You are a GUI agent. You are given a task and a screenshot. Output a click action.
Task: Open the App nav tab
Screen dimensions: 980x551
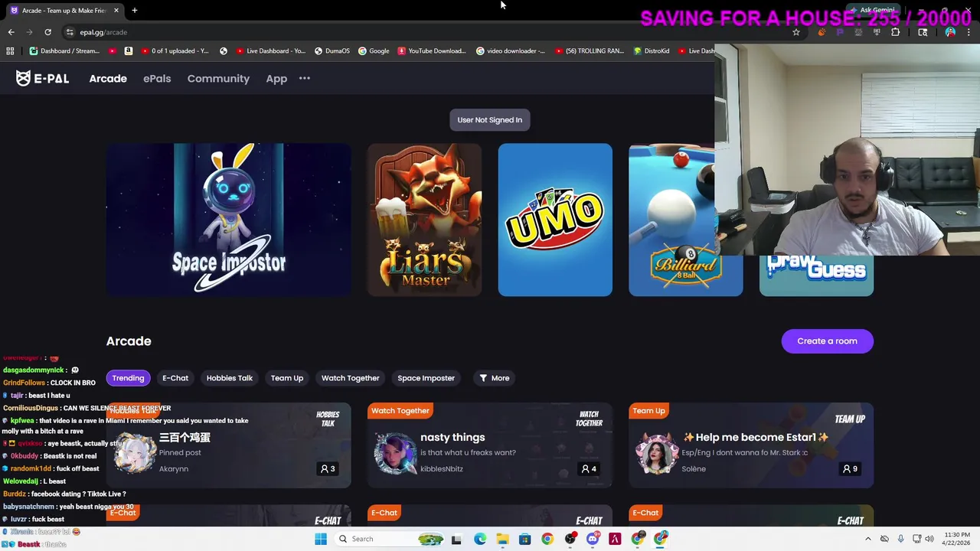pyautogui.click(x=276, y=78)
